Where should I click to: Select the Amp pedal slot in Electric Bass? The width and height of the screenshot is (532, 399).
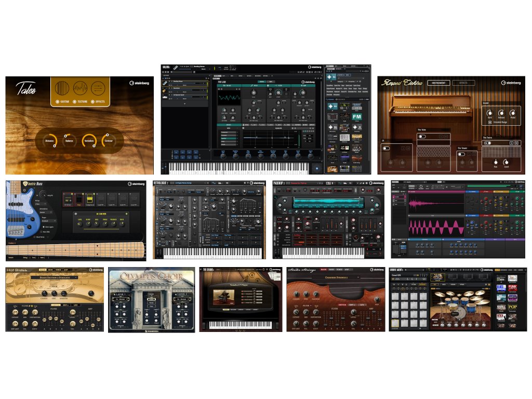[x=79, y=199]
